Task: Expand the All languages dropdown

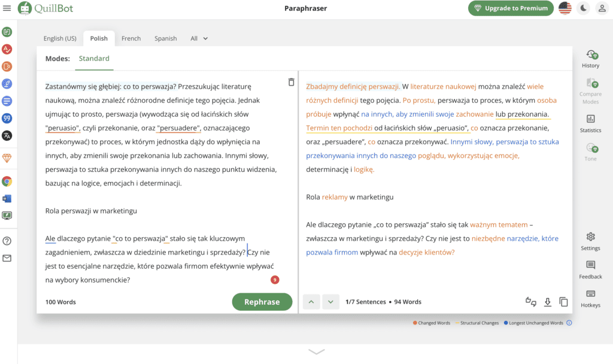Action: click(199, 38)
